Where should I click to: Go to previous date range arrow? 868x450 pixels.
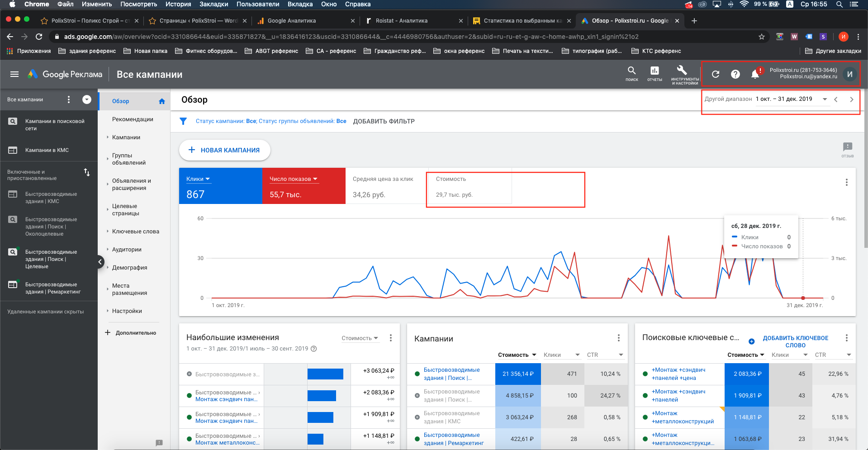(836, 99)
